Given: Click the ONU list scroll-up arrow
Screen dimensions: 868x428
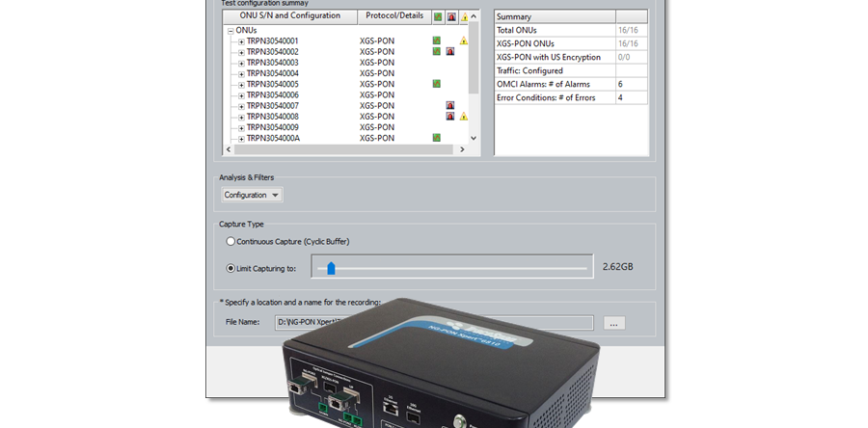Looking at the screenshot, I should (x=474, y=16).
